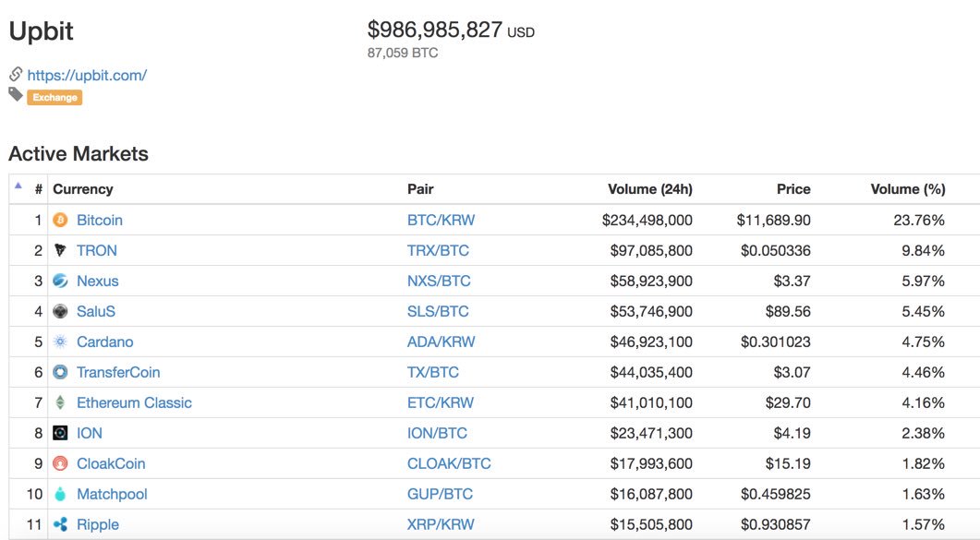Viewport: 980px width, 540px height.
Task: Open the Ethereum Classic currency link
Action: (134, 402)
